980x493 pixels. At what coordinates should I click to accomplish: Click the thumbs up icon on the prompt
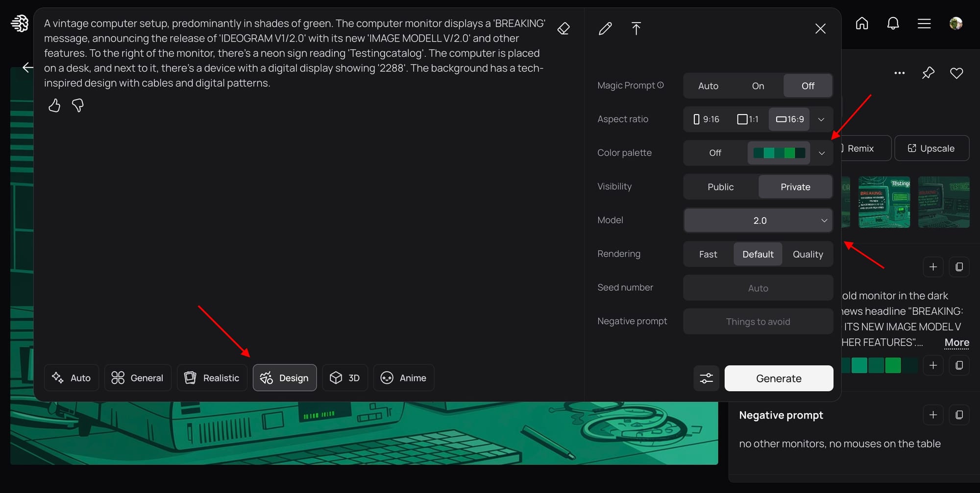pos(55,105)
